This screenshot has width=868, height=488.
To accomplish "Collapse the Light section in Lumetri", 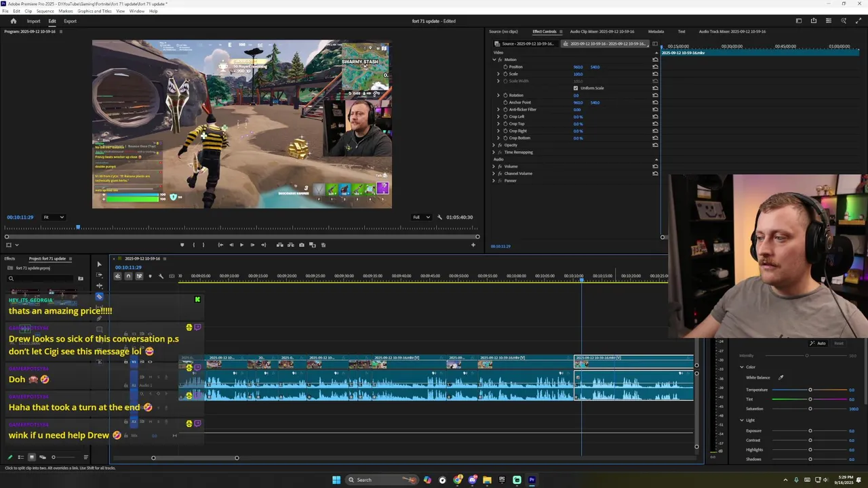I will 742,420.
